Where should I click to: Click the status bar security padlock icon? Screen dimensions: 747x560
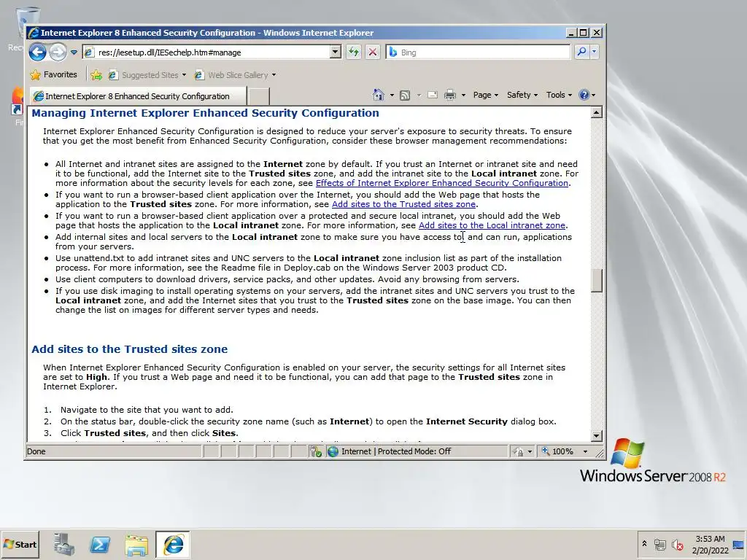519,451
